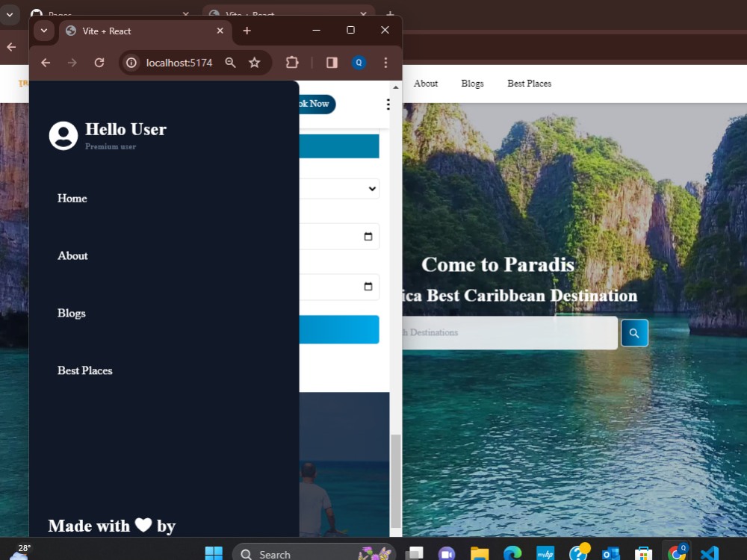The height and width of the screenshot is (560, 747).
Task: Click the user avatar icon beside Hello User
Action: coord(63,136)
